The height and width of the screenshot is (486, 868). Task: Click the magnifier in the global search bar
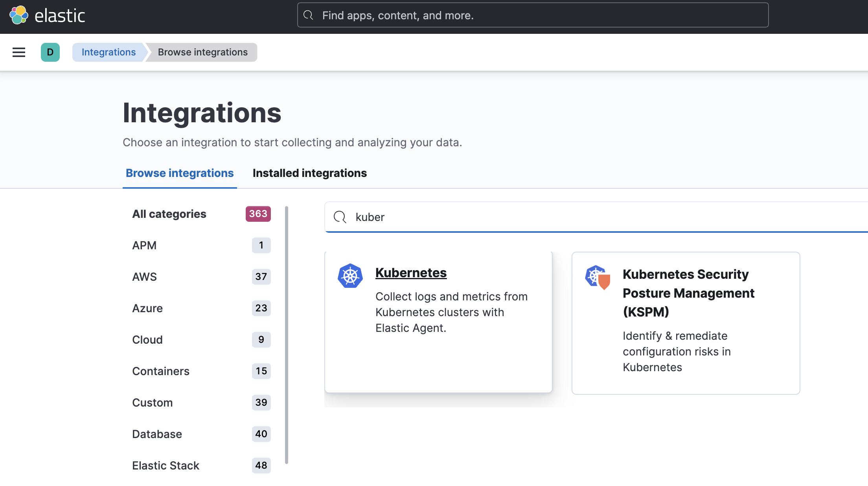tap(309, 15)
